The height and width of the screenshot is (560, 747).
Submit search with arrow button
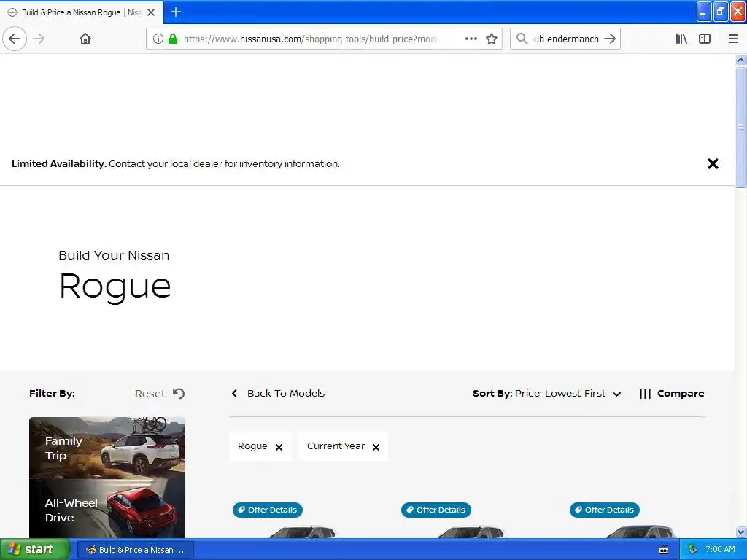tap(610, 39)
